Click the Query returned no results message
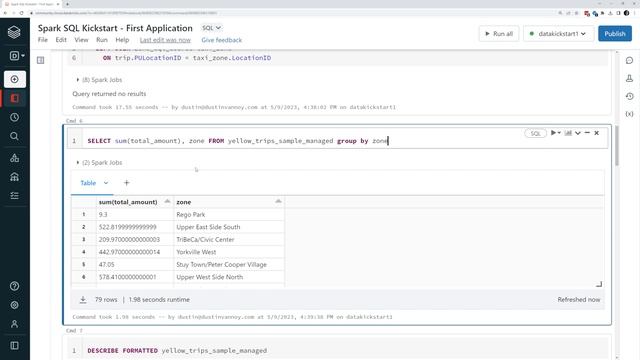Screen dimensions: 640x360 109,94
